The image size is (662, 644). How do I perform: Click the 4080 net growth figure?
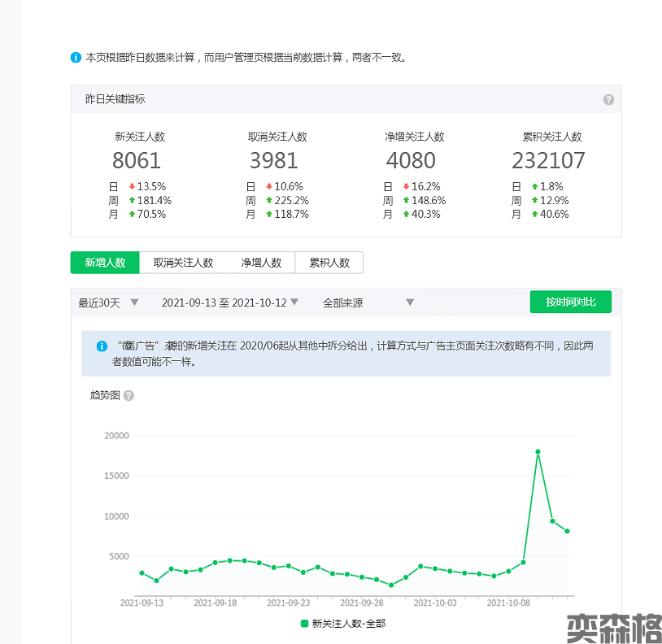(x=412, y=160)
